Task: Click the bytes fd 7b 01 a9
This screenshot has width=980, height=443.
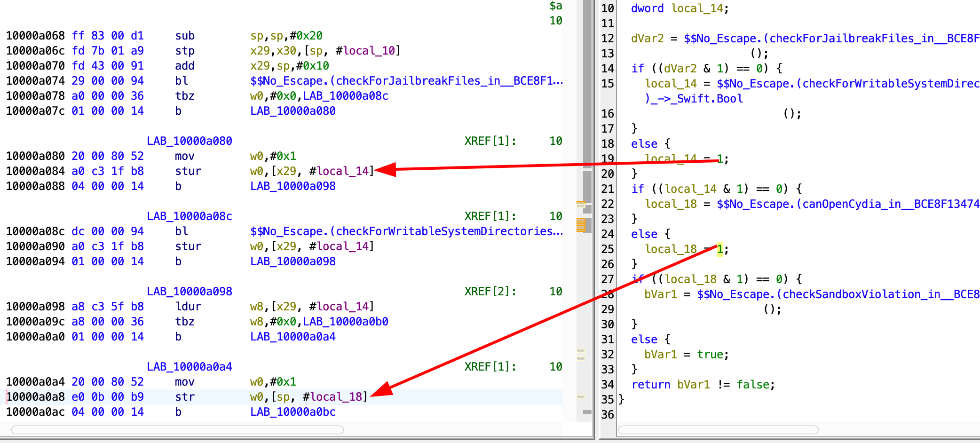Action: pyautogui.click(x=108, y=51)
